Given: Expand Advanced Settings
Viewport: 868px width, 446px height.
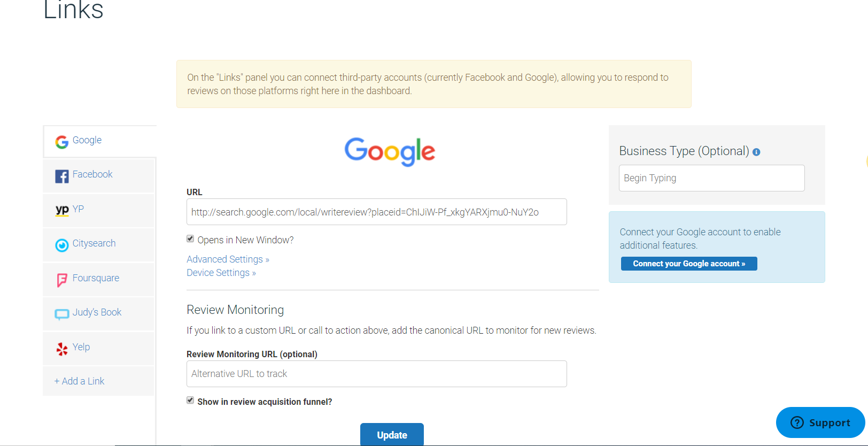Looking at the screenshot, I should coord(228,259).
